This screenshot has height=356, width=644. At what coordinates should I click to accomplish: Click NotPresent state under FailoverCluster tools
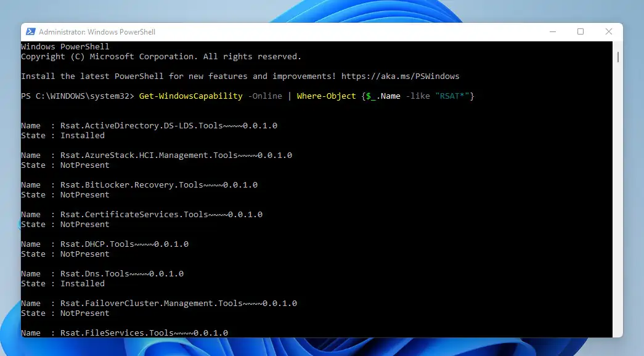point(85,313)
